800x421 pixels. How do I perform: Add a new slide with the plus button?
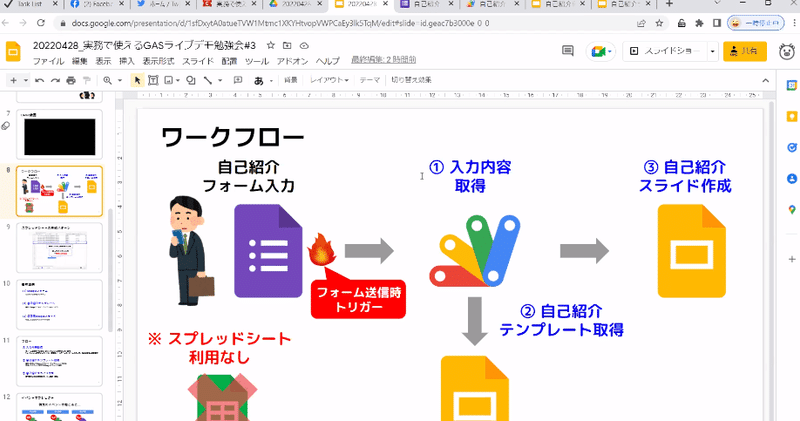(x=13, y=80)
